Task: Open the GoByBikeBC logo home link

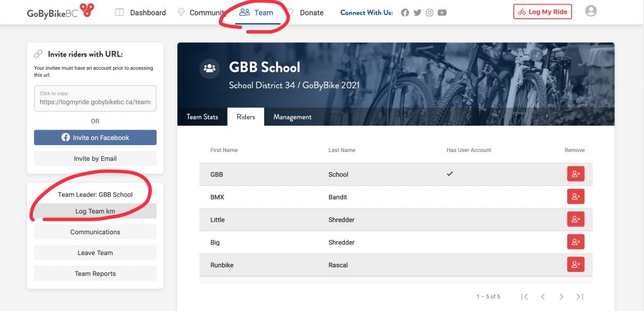Action: [60, 11]
